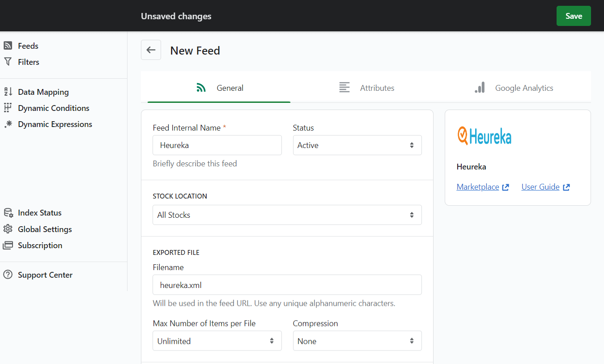Click the external link icon after Marketplace
The image size is (604, 364).
coord(506,187)
